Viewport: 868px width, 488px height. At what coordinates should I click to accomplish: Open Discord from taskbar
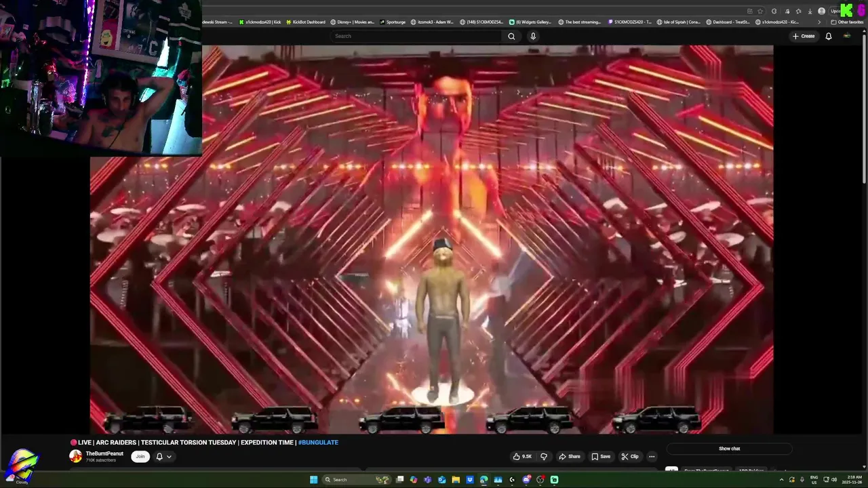point(526,480)
